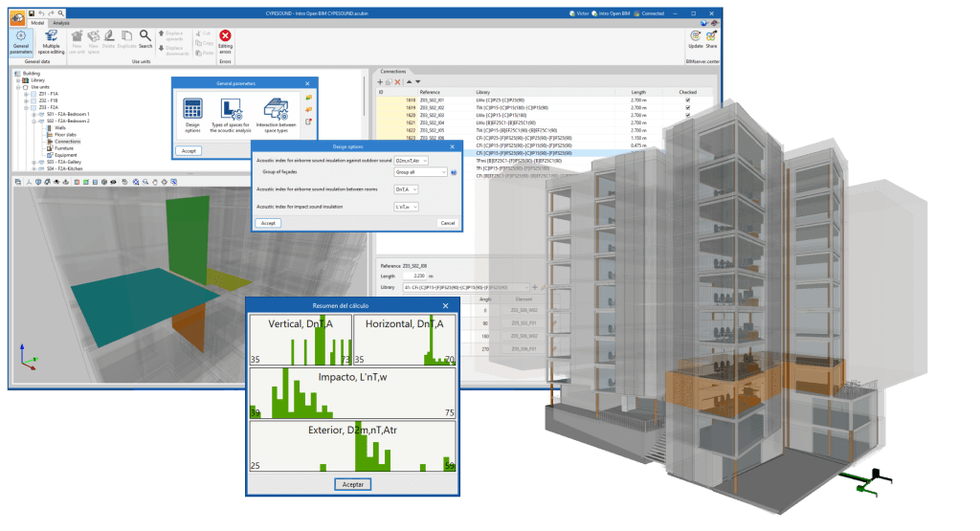The width and height of the screenshot is (980, 531).
Task: Click the Search magnifier in ribbon
Action: pyautogui.click(x=145, y=38)
